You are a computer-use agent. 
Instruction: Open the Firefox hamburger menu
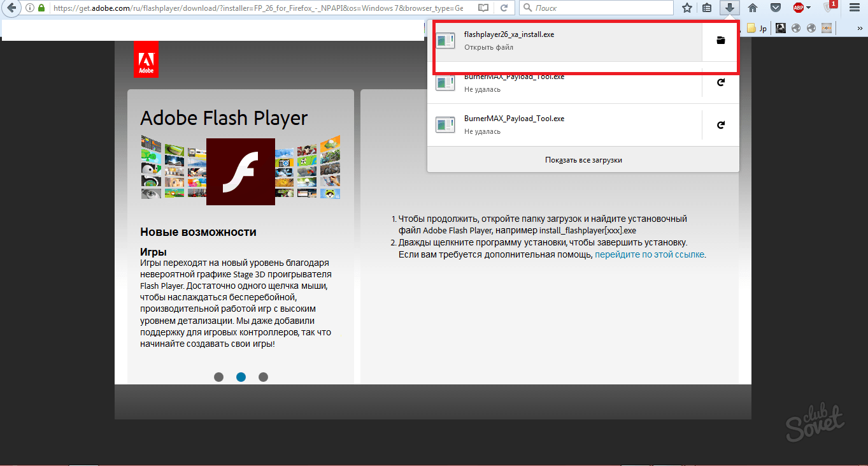[x=855, y=8]
